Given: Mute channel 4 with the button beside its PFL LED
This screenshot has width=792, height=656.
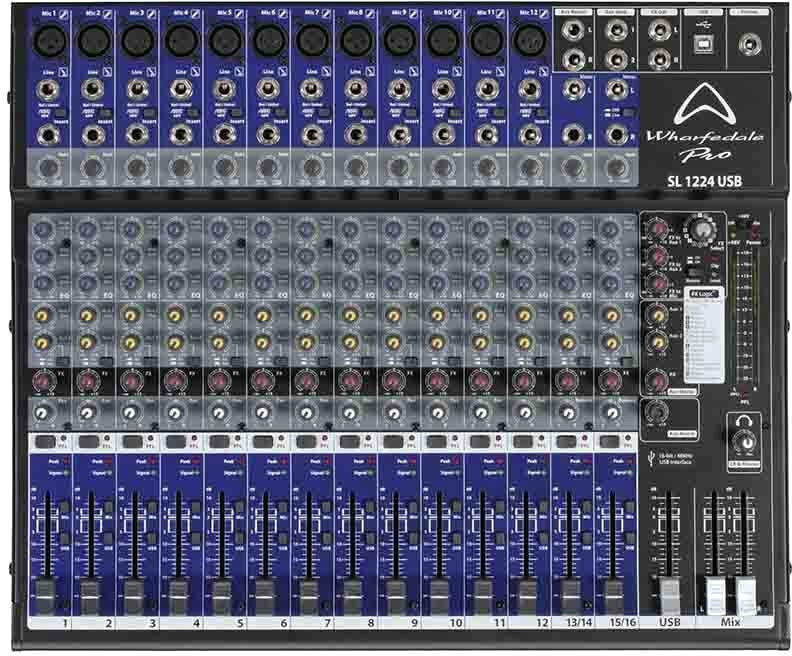Looking at the screenshot, I should 176,442.
